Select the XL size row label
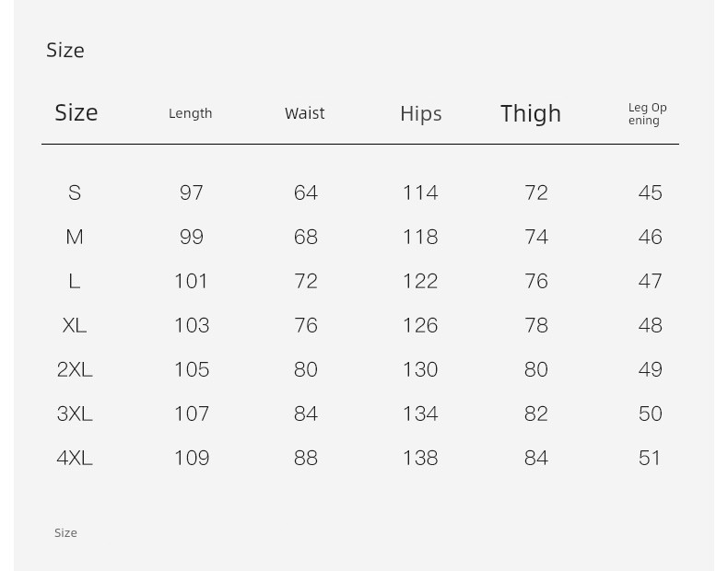Image resolution: width=728 pixels, height=571 pixels. [75, 325]
